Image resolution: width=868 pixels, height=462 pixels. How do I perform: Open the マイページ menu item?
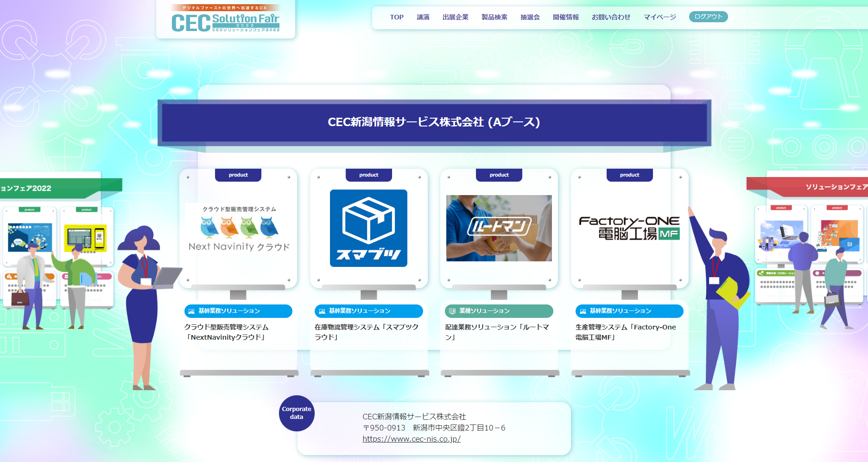click(660, 17)
